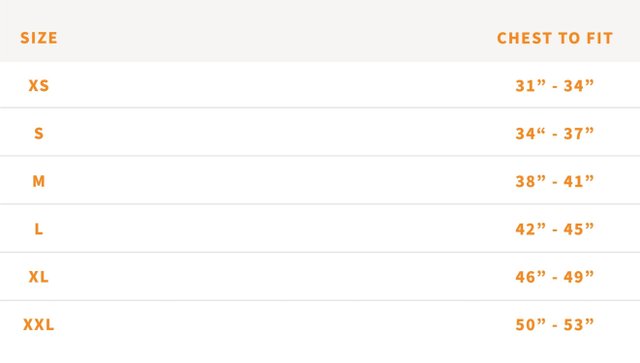
Task: Select the M size label
Action: coord(39,181)
